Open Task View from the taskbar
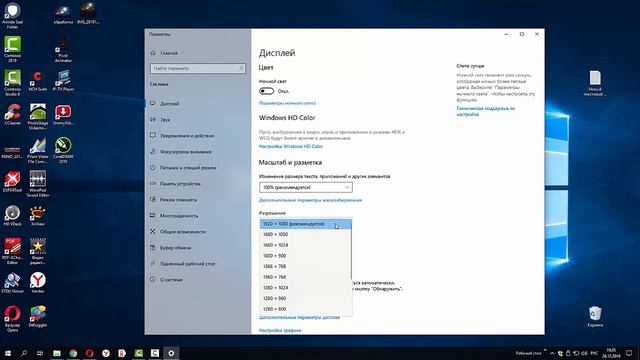The image size is (640, 360). point(40,353)
